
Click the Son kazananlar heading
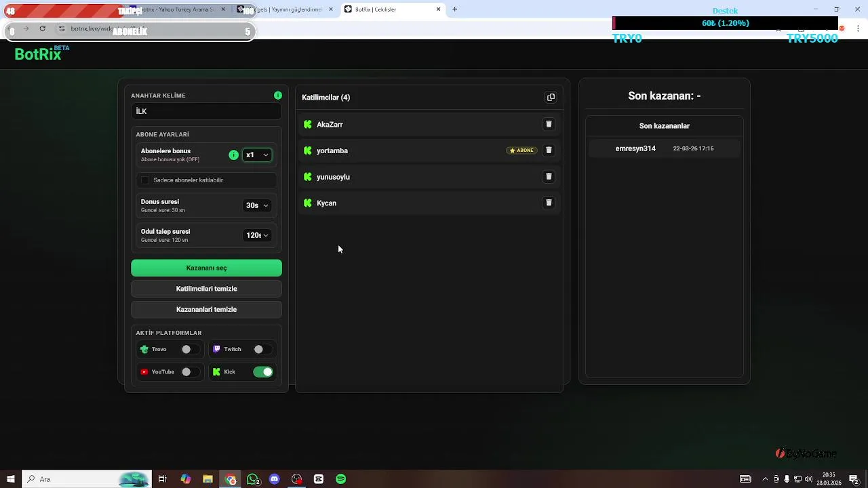tap(664, 126)
